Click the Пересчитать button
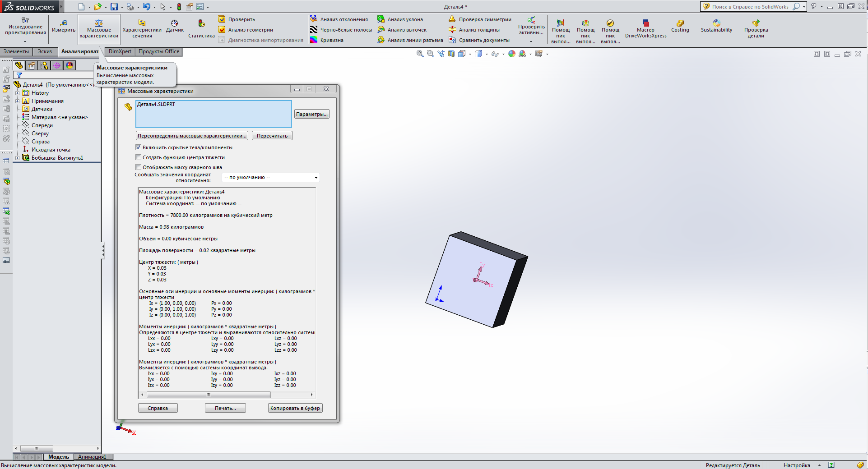This screenshot has height=469, width=868. point(272,136)
